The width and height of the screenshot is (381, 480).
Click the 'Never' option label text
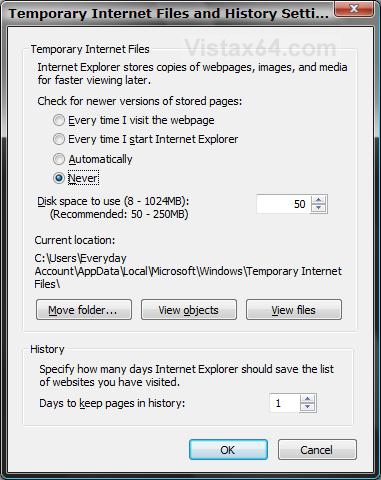tap(83, 178)
